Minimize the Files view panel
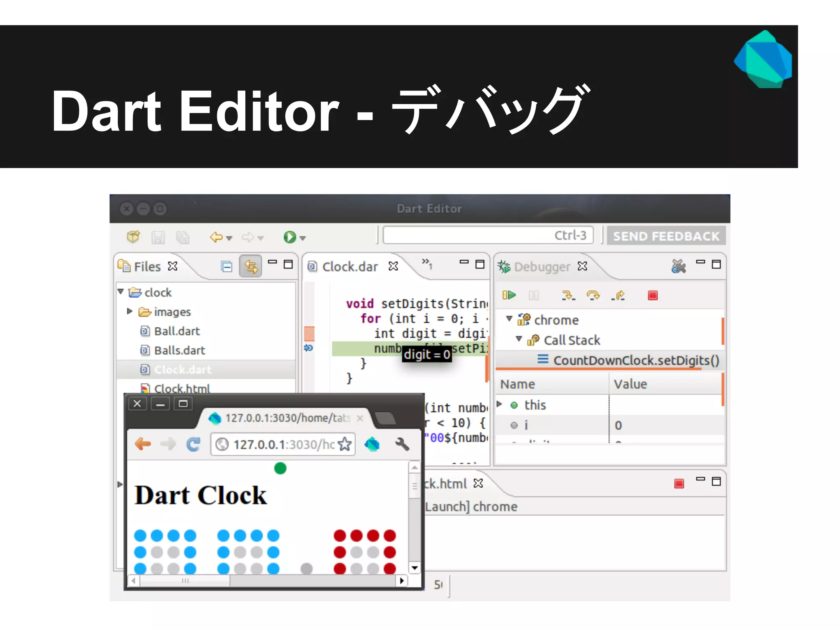This screenshot has height=630, width=840. 272,262
